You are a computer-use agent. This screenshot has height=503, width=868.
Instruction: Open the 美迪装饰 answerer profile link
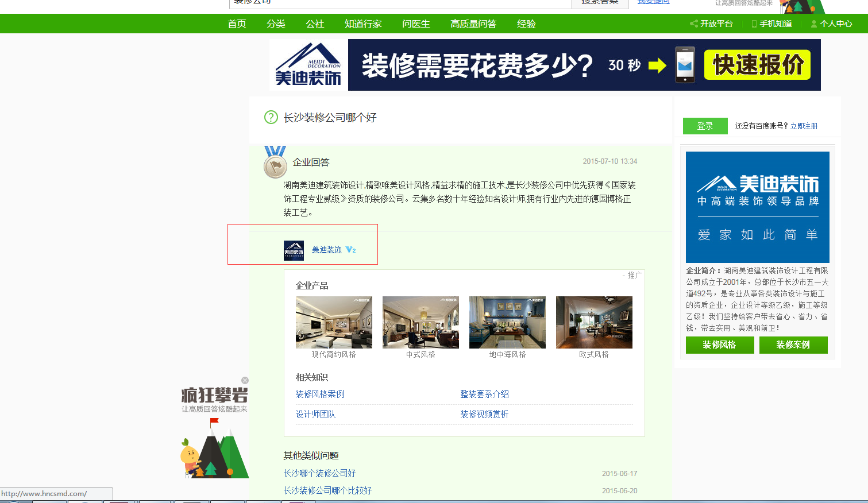click(x=327, y=250)
